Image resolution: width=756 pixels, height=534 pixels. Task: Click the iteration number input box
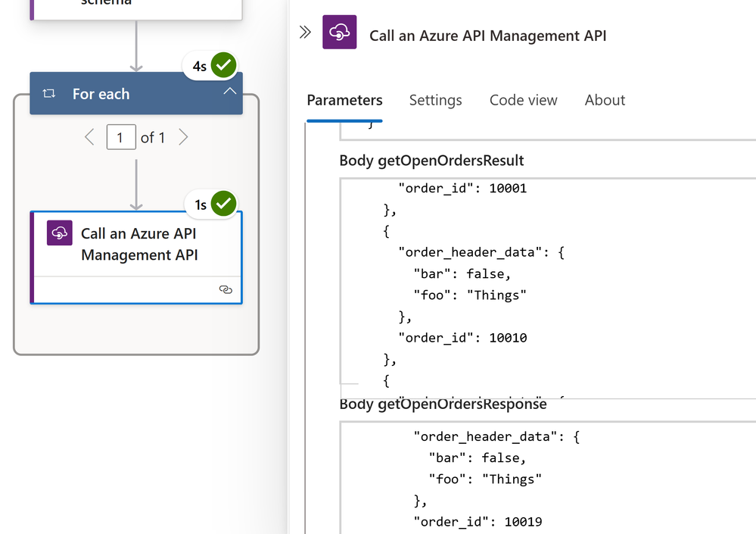[121, 138]
